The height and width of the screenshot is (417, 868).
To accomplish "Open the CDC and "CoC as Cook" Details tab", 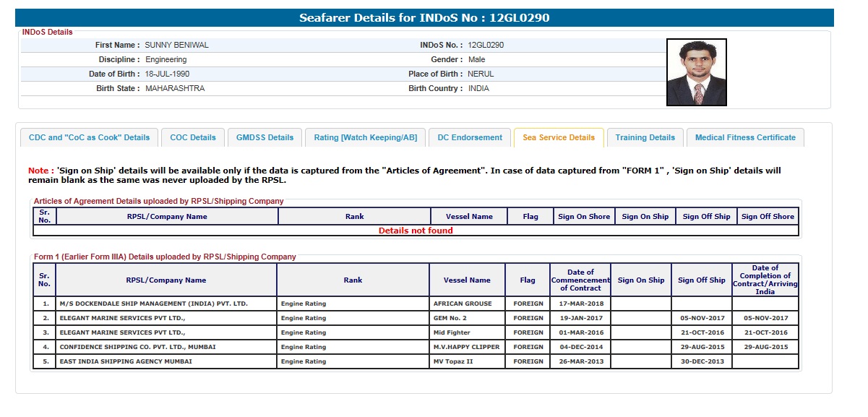I will pyautogui.click(x=89, y=137).
